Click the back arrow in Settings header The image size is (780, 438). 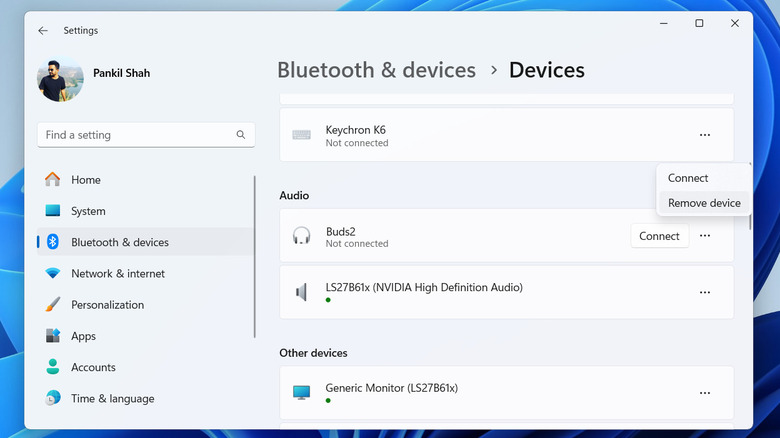(43, 31)
